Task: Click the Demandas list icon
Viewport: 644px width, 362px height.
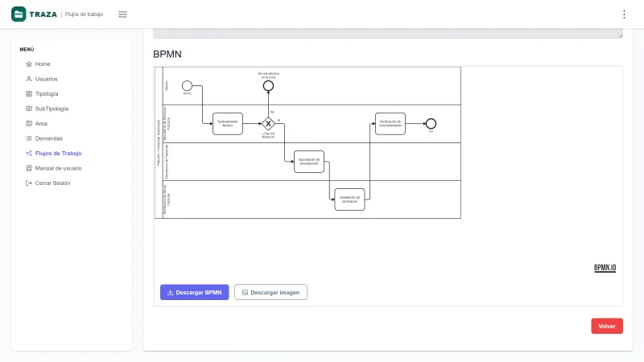Action: (29, 138)
